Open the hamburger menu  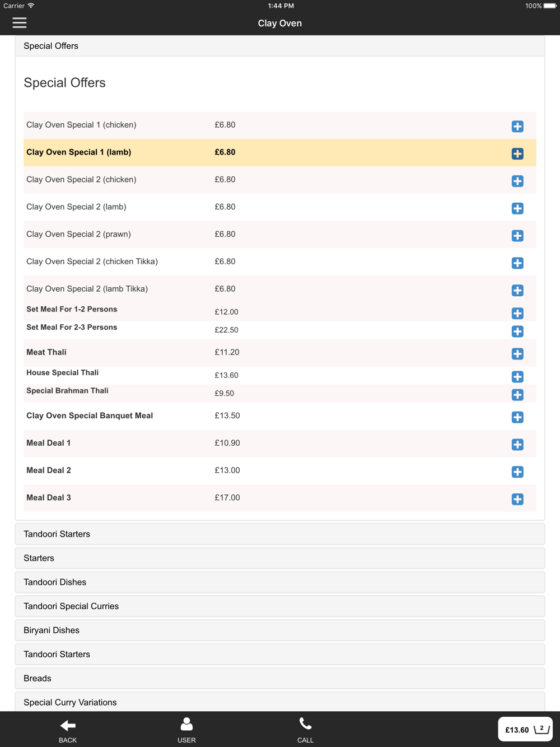20,23
